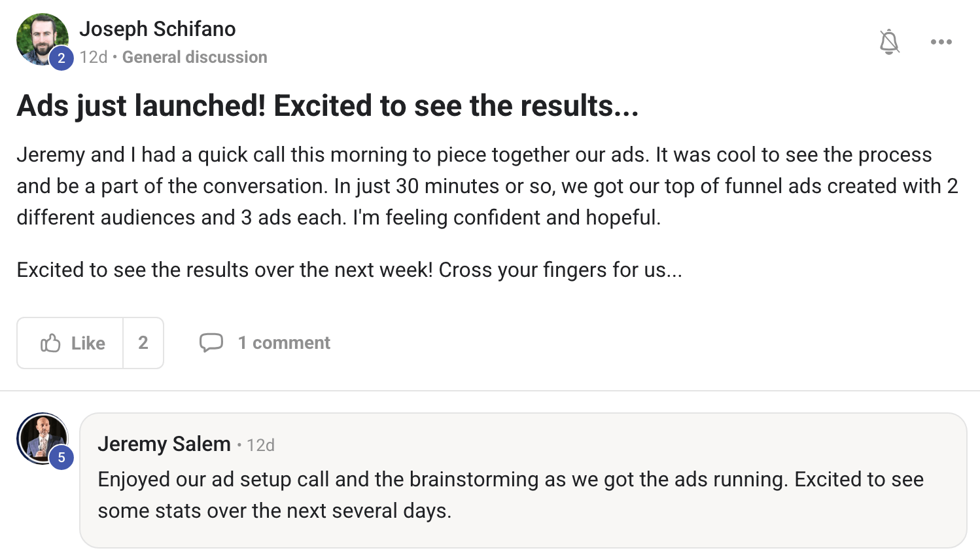Screen dimensions: 980x559
Task: Show who liked via the count 2
Action: [143, 343]
